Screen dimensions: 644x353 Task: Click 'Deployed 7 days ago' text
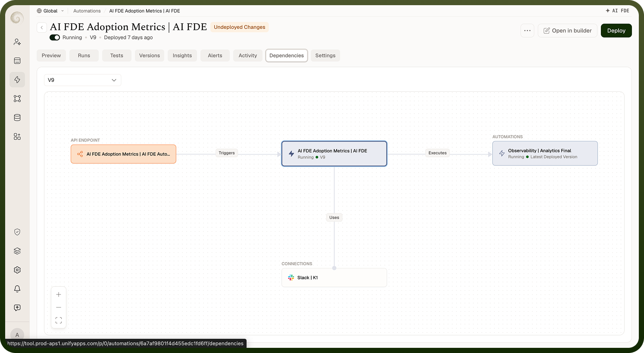128,37
